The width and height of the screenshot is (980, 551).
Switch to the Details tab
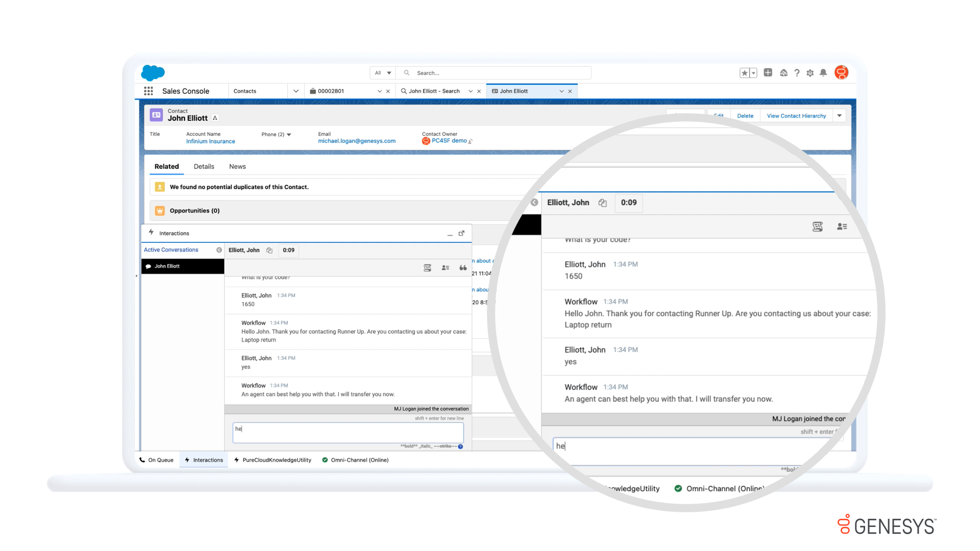(x=204, y=166)
